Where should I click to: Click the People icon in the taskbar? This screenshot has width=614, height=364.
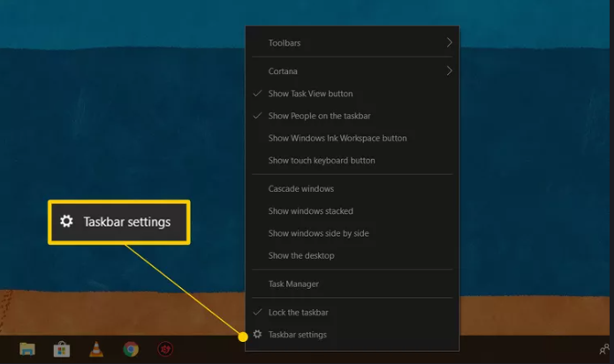604,349
